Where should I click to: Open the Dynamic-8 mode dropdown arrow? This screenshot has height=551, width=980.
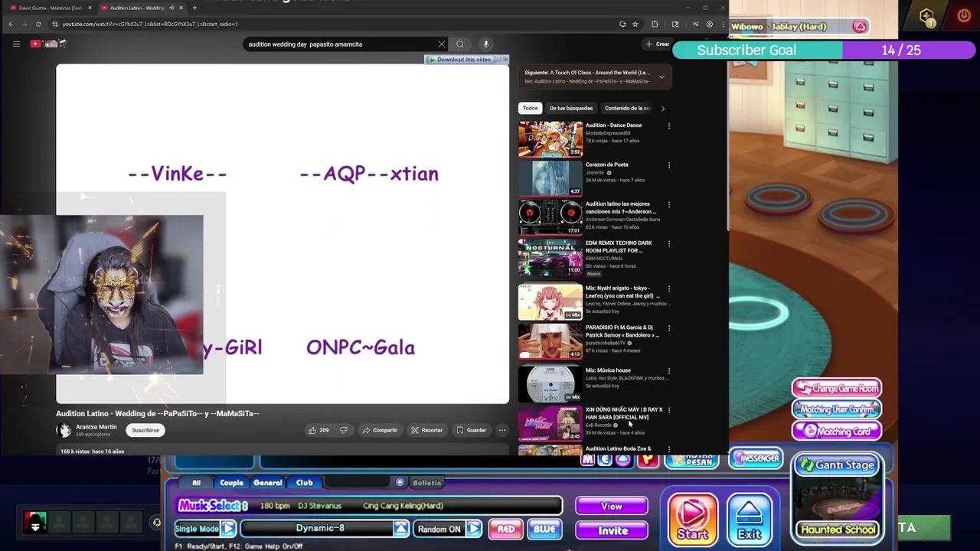(401, 529)
